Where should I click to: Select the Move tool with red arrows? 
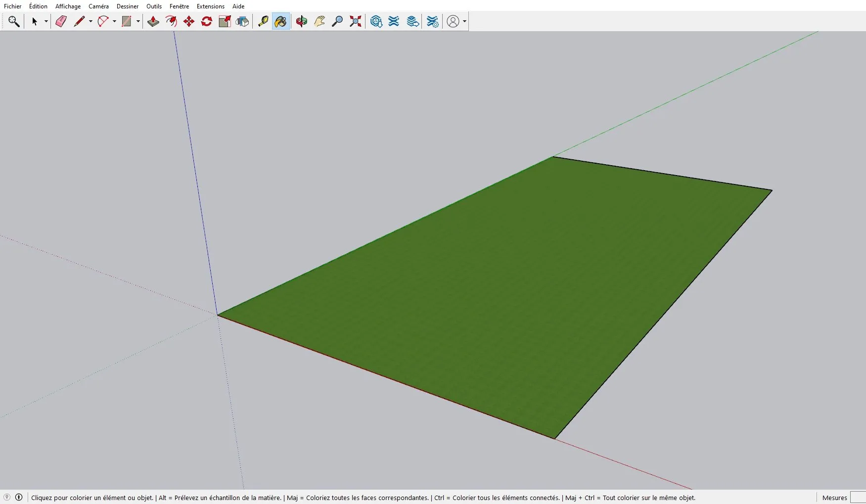tap(189, 21)
